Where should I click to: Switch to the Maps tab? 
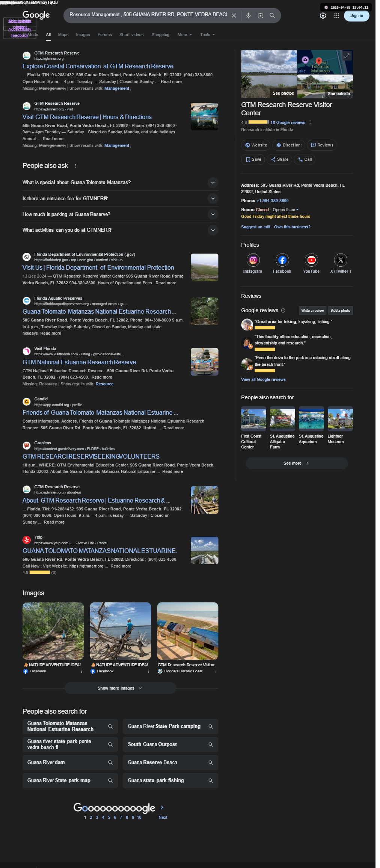pos(63,35)
